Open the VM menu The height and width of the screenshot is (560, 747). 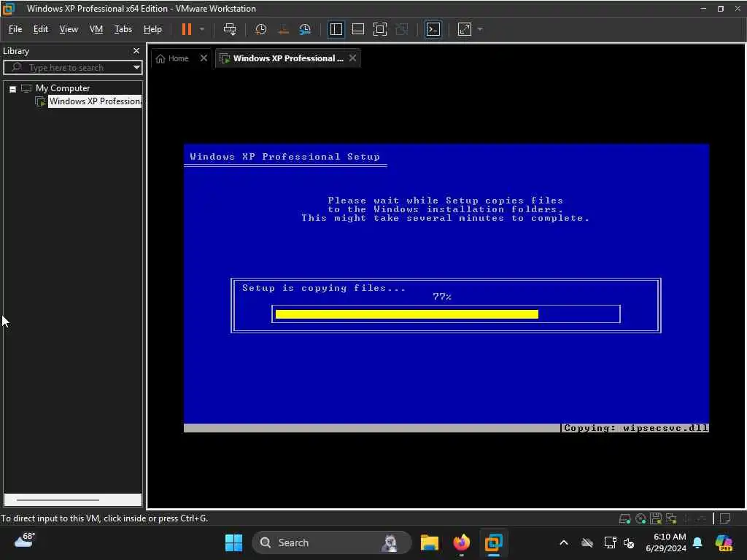point(96,29)
